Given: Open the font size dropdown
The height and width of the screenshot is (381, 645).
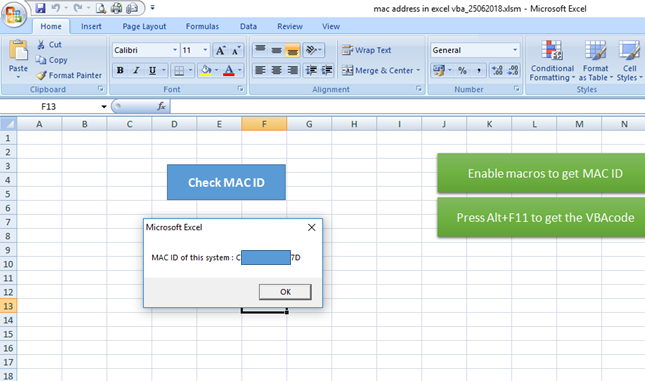Looking at the screenshot, I should pos(205,50).
